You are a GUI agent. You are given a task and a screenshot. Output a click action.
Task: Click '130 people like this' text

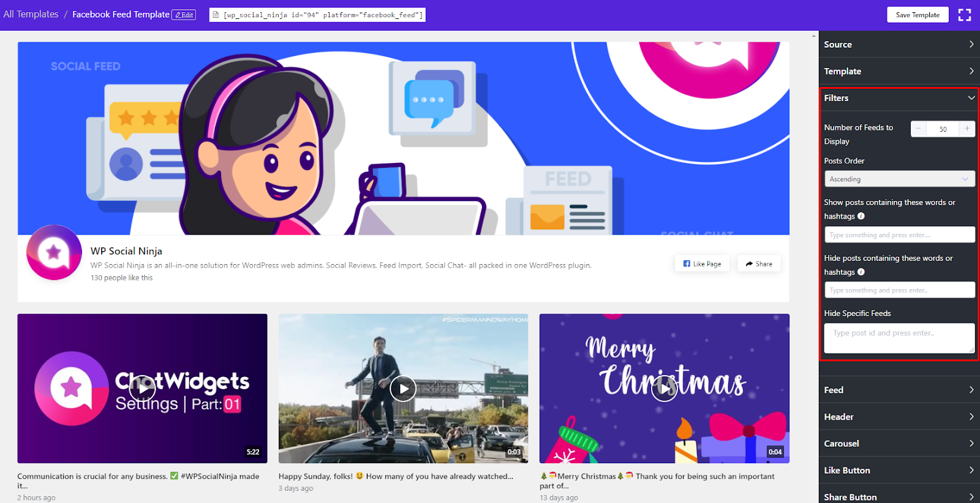[121, 278]
